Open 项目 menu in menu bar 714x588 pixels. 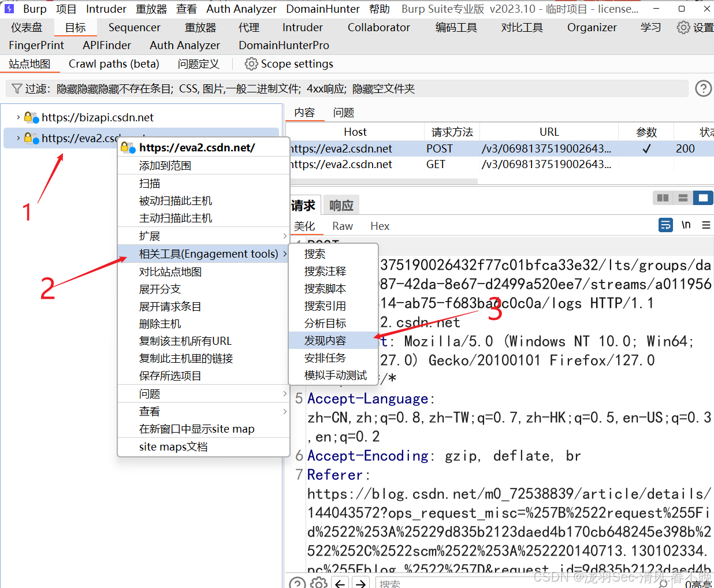(x=66, y=9)
